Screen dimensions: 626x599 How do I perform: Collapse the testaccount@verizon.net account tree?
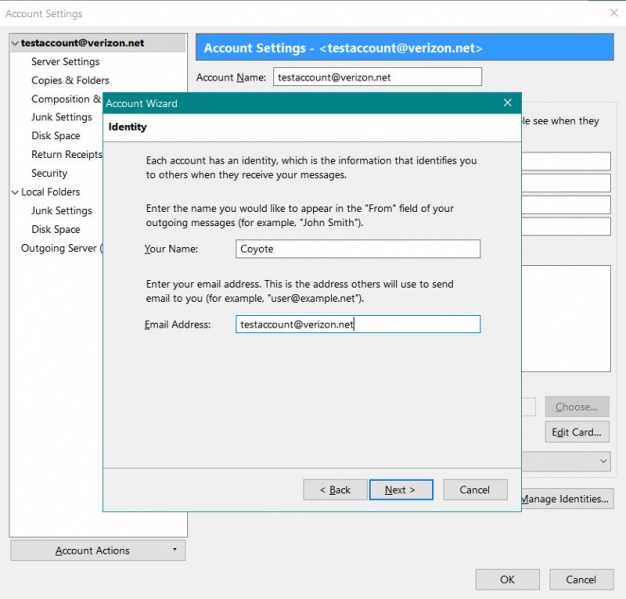[x=15, y=43]
